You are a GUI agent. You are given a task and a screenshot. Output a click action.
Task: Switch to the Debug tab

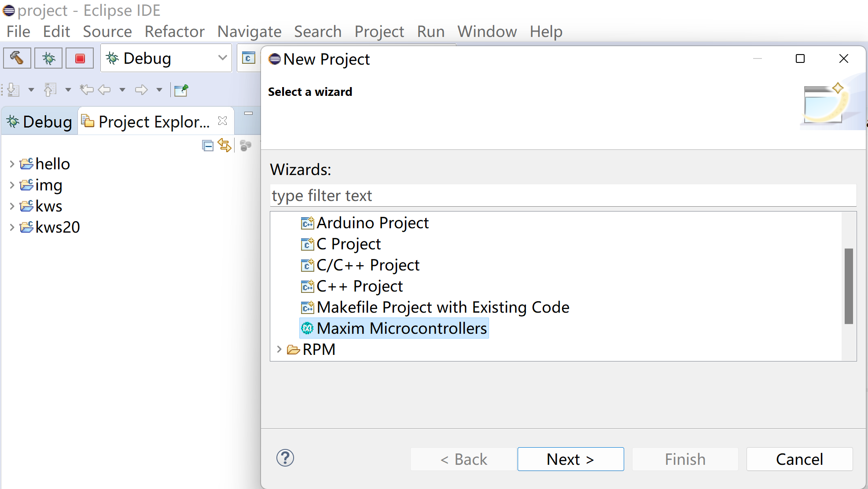(x=39, y=120)
